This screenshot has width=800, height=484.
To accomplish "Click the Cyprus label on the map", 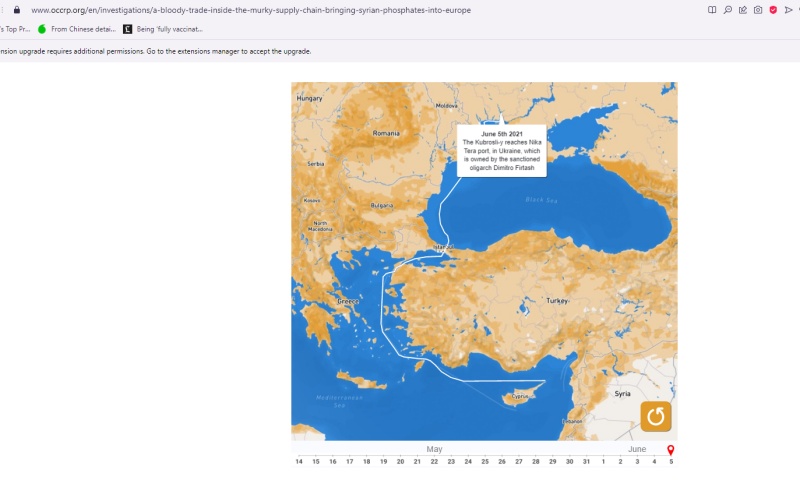I will (519, 397).
